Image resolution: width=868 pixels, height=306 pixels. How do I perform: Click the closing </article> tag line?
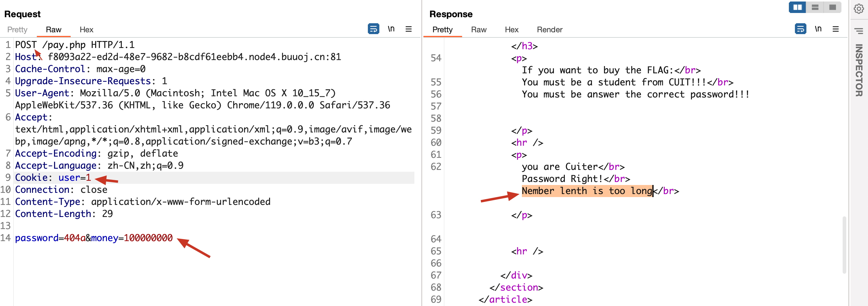506,300
